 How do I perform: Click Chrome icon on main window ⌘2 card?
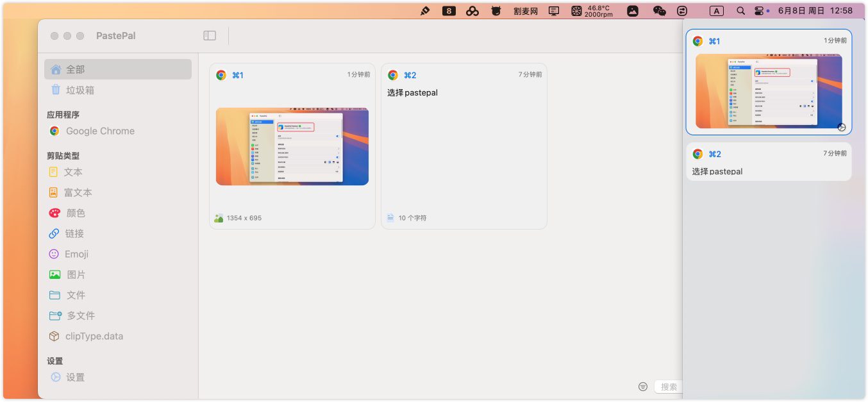tap(393, 75)
